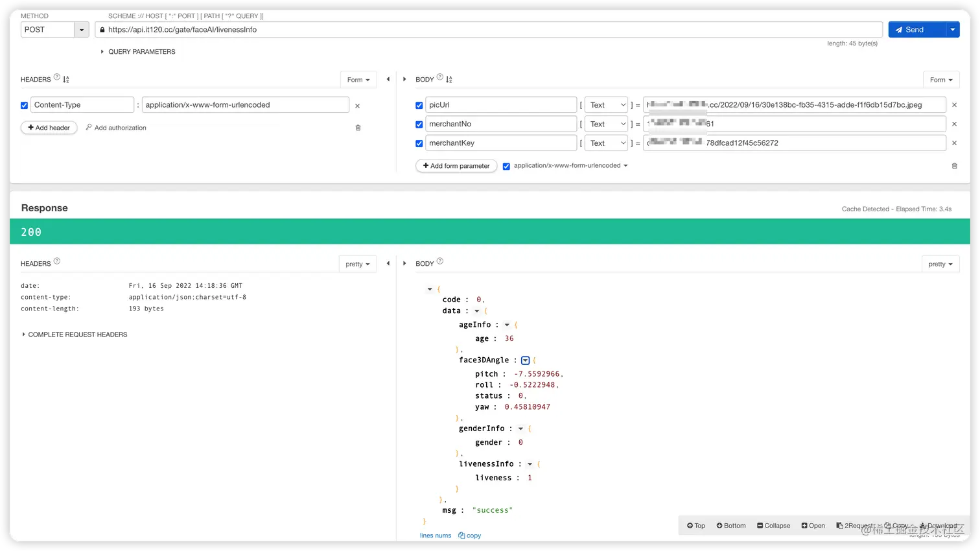Toggle the merchantKey parameter checkbox
This screenshot has width=980, height=551.
pos(419,143)
